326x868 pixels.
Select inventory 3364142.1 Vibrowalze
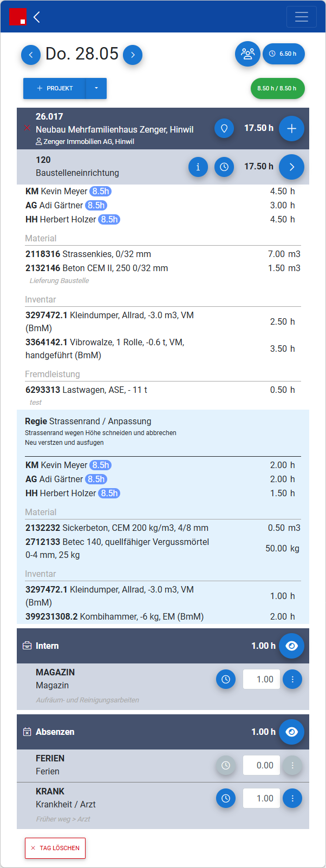point(163,348)
